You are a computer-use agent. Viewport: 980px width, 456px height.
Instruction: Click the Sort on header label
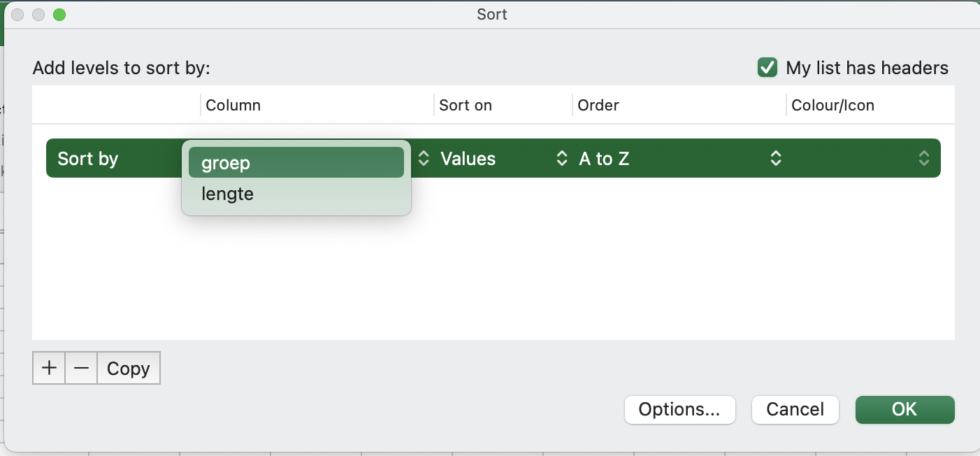coord(466,106)
